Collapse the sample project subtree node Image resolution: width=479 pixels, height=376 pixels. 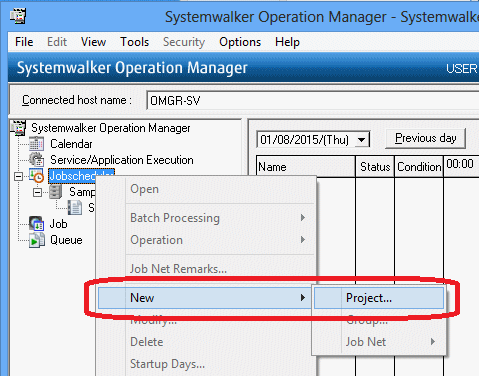coord(37,192)
